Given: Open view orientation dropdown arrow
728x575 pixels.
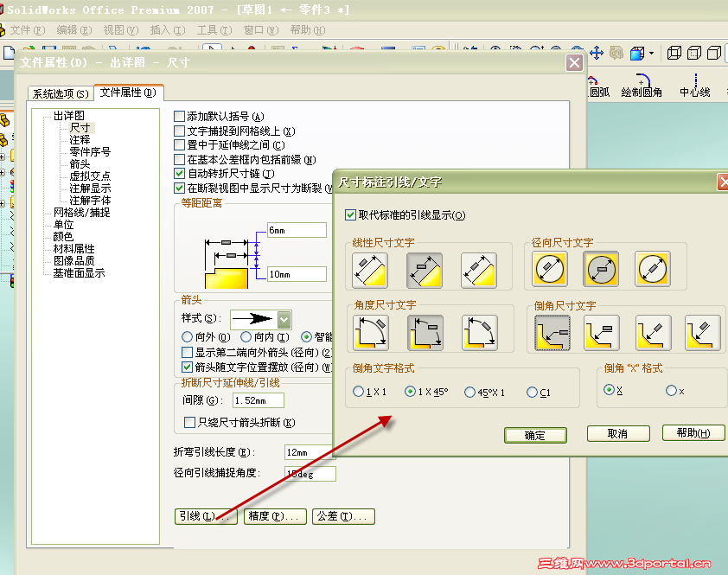Looking at the screenshot, I should point(652,54).
